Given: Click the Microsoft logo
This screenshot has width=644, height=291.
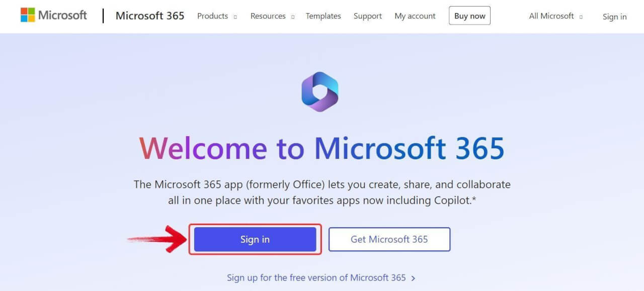Looking at the screenshot, I should 53,15.
